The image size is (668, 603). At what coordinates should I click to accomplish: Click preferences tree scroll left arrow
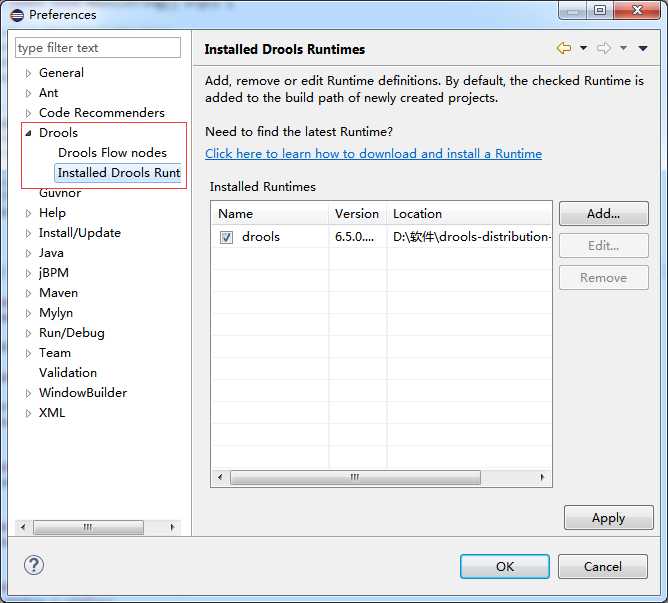pyautogui.click(x=23, y=527)
